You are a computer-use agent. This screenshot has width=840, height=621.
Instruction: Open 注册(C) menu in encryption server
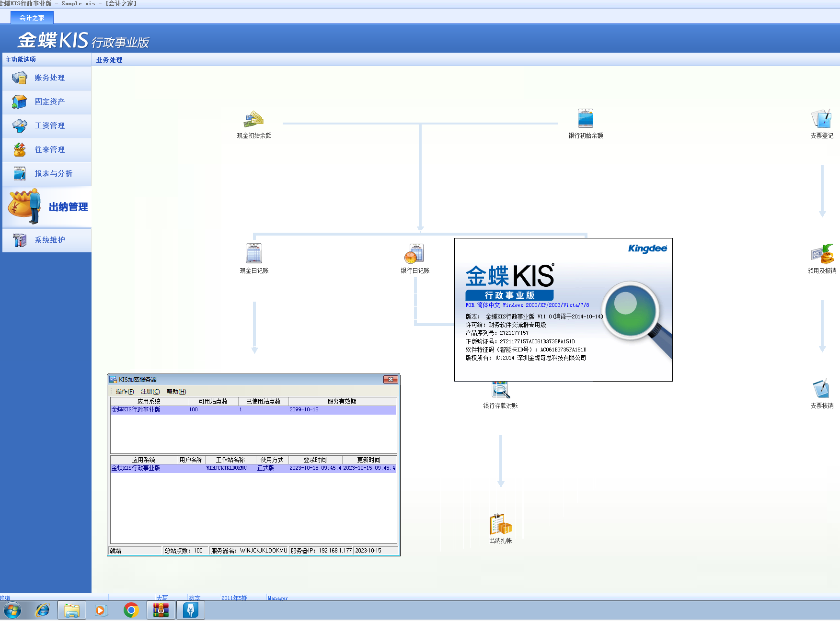(x=150, y=392)
